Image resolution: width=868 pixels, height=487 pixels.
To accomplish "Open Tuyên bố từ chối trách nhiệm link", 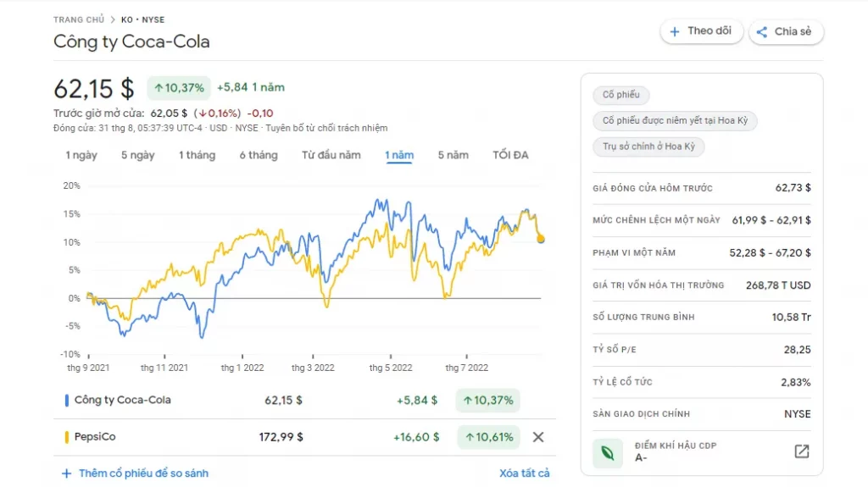I will click(x=326, y=129).
